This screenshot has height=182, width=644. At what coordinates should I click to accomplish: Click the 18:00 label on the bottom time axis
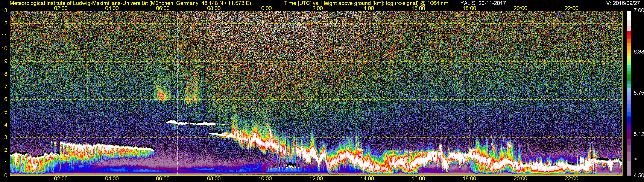click(469, 179)
